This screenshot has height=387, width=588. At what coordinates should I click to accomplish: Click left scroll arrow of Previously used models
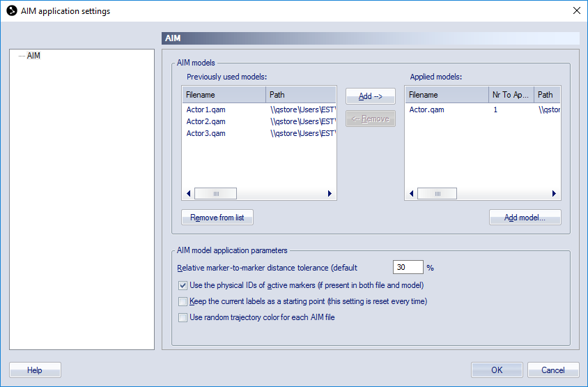pyautogui.click(x=189, y=194)
